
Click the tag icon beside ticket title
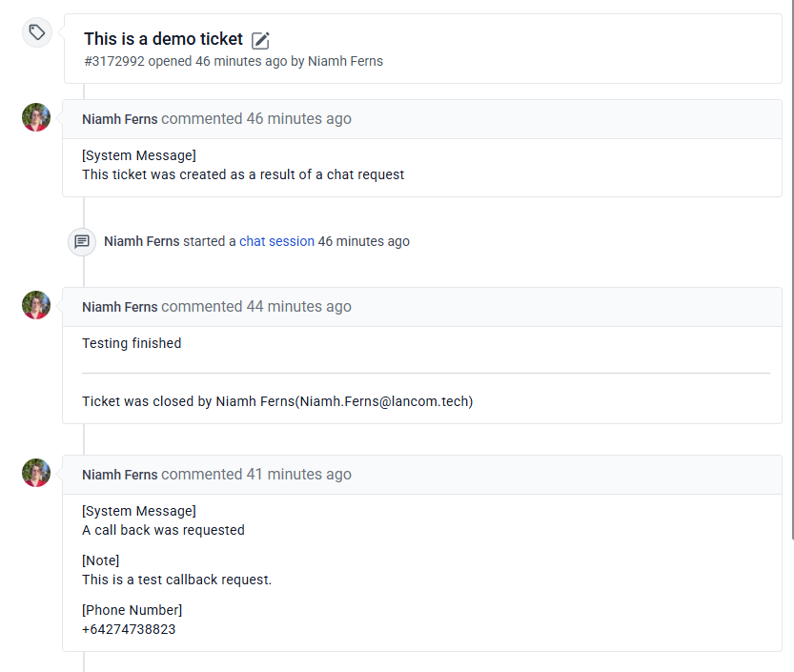click(36, 32)
